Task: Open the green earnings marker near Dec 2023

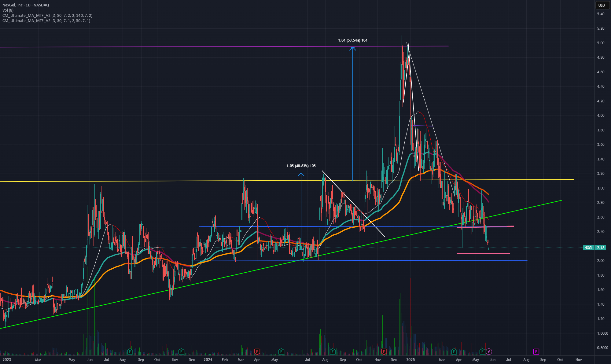Action: 181,351
